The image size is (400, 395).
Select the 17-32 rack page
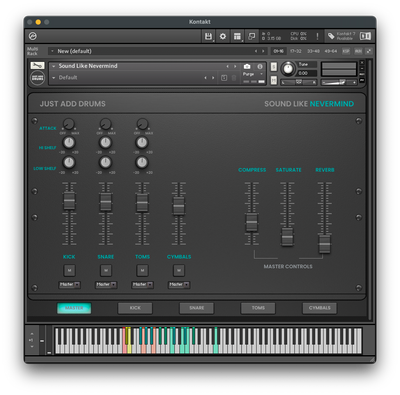point(296,51)
